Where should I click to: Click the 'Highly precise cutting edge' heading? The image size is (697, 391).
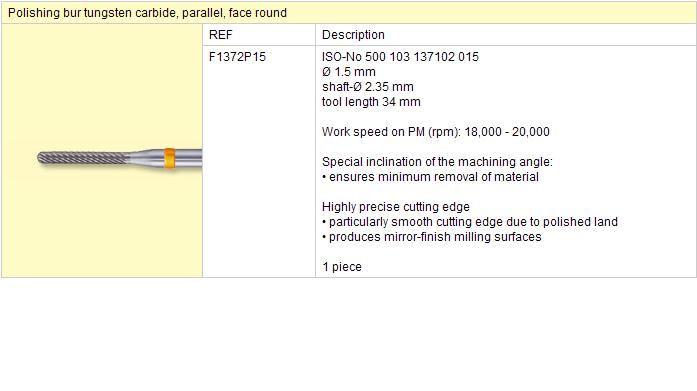tap(396, 207)
